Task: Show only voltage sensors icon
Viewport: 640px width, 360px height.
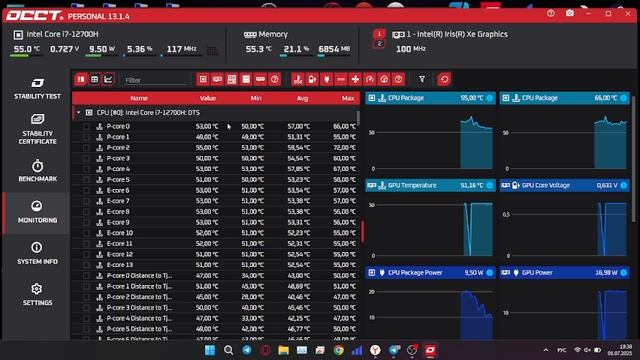Action: (312, 80)
